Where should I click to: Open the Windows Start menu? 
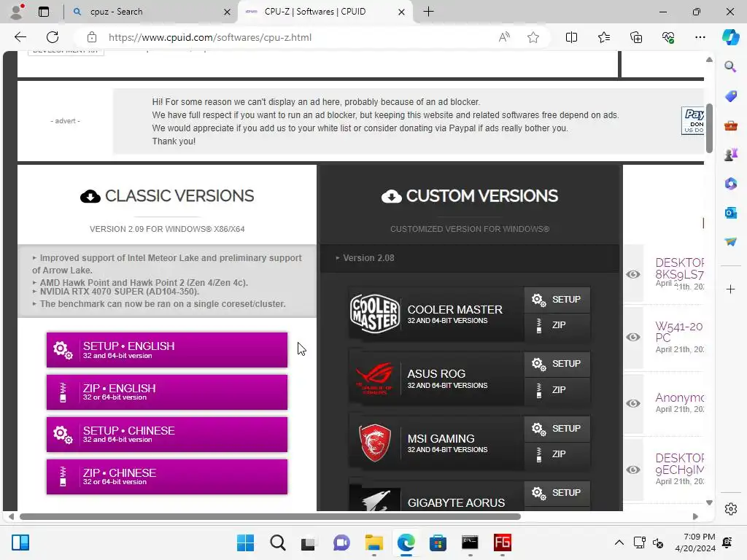point(245,542)
